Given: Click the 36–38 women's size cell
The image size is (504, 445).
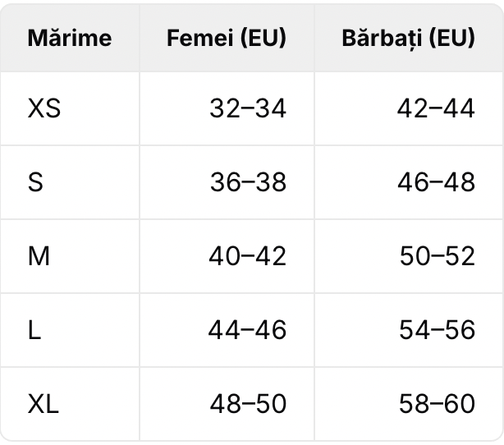Looking at the screenshot, I should (227, 182).
